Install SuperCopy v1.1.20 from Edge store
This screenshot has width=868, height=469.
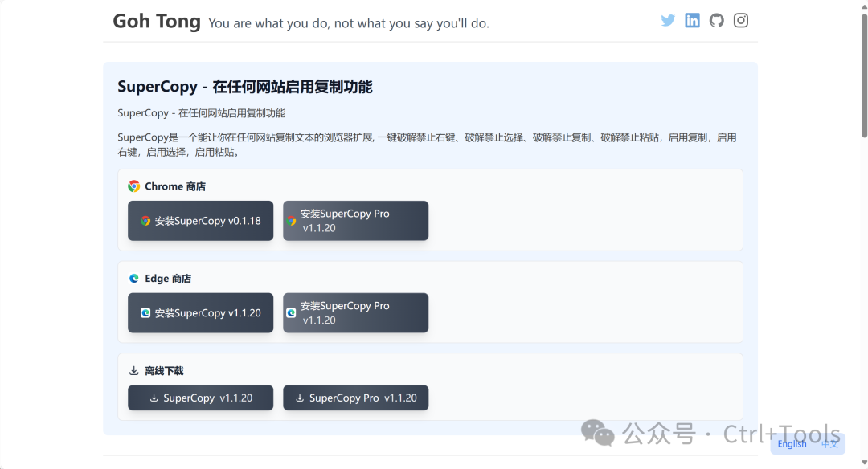[200, 313]
